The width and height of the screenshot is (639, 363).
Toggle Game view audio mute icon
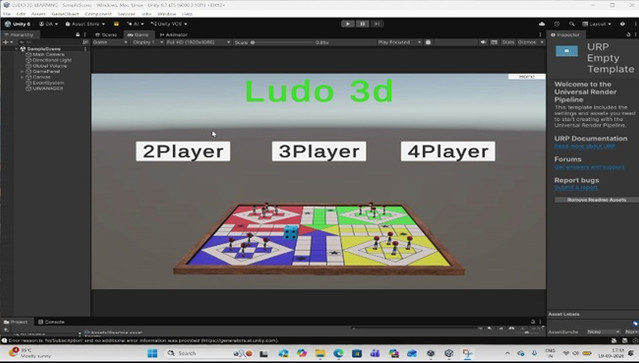pos(483,42)
